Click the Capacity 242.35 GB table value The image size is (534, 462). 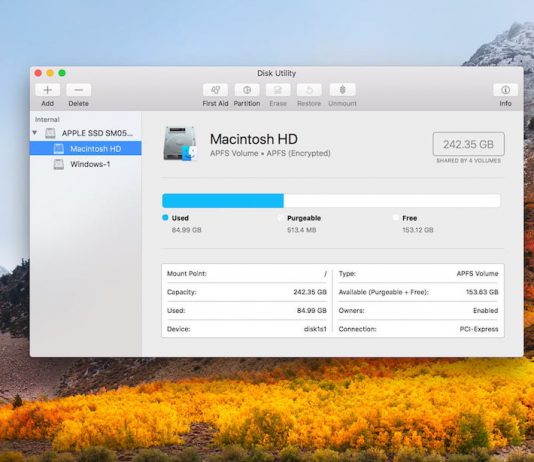click(310, 292)
